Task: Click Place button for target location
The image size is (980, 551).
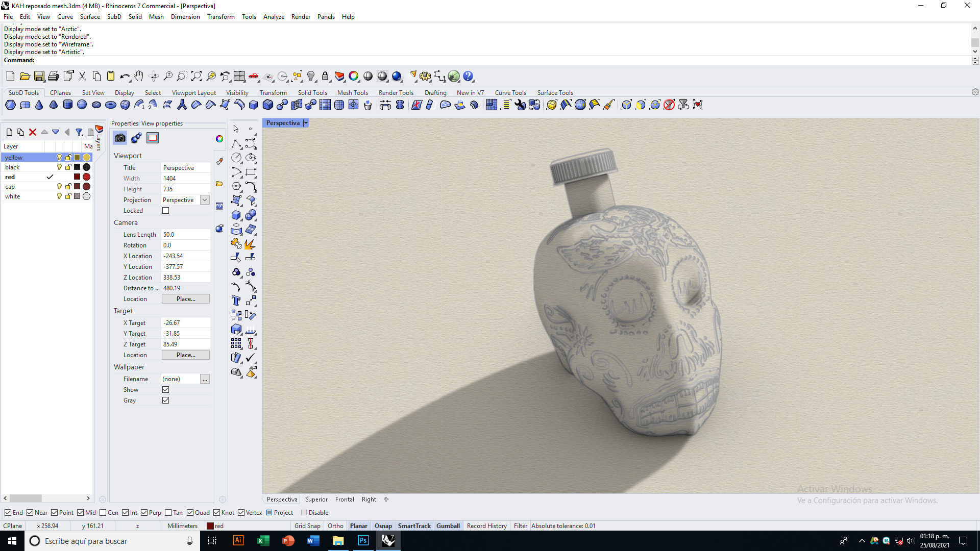Action: [x=186, y=355]
